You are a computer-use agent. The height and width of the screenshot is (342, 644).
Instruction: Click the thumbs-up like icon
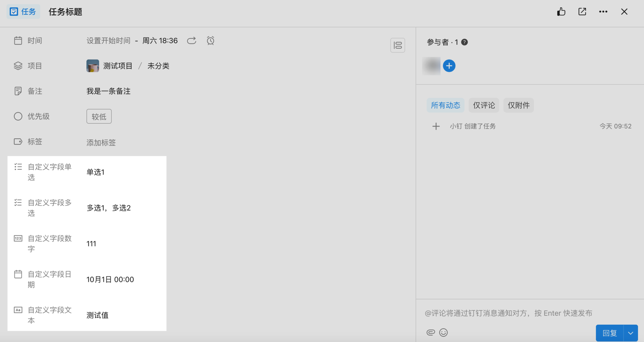(561, 12)
